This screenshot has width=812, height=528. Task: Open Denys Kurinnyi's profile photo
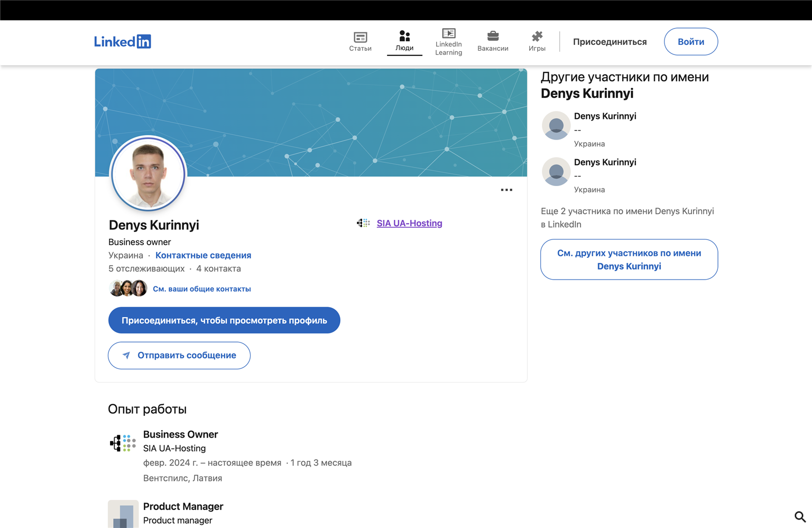coord(148,174)
